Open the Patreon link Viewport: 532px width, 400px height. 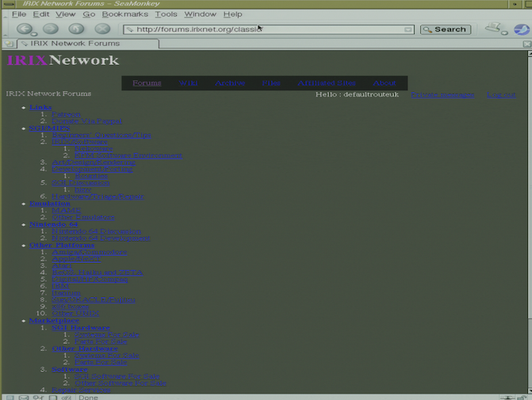(66, 114)
